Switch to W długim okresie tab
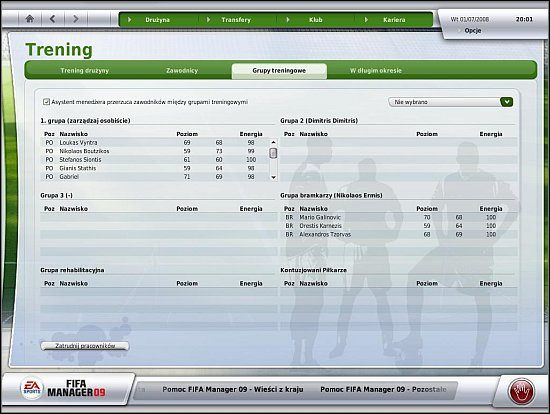 click(376, 71)
